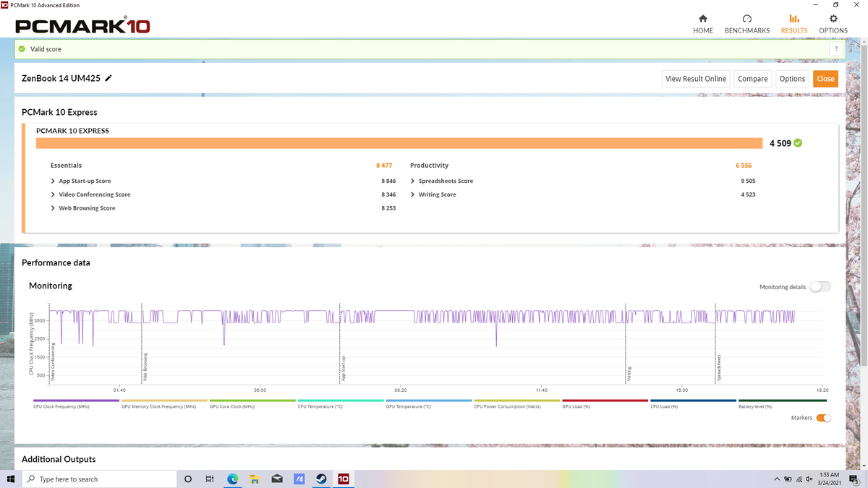Open File Explorer from the taskbar
Screen dimensions: 868x488
[x=255, y=479]
